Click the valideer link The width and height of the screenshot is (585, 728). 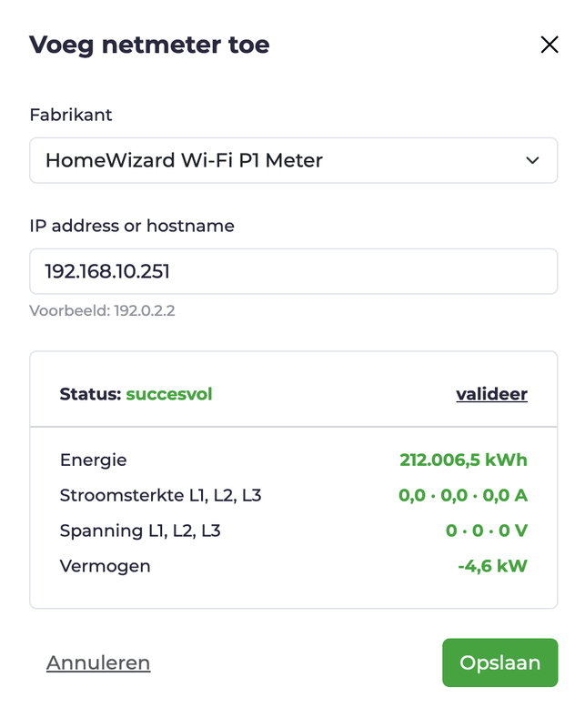coord(491,394)
